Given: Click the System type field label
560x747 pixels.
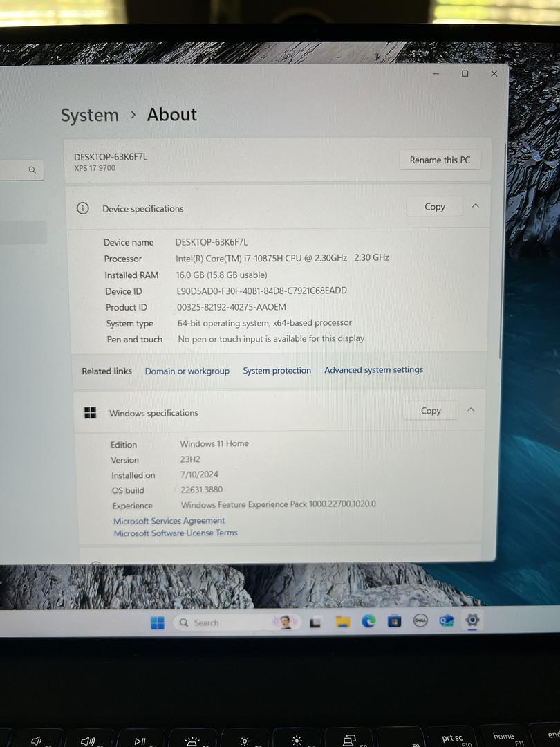Looking at the screenshot, I should point(129,324).
